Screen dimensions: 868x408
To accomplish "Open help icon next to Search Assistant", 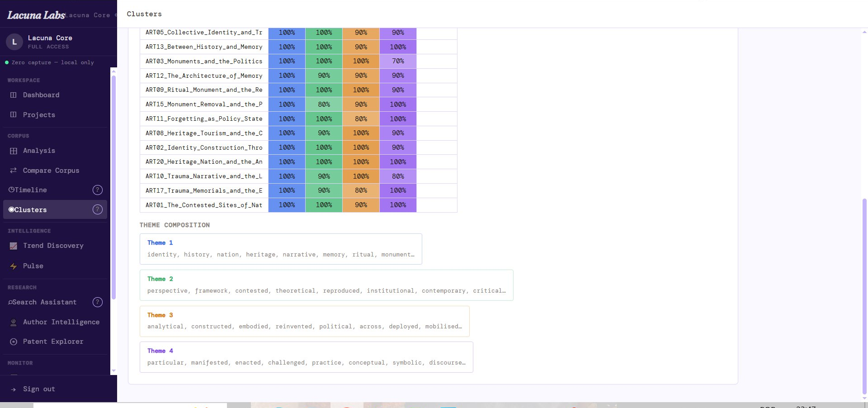I will click(98, 302).
